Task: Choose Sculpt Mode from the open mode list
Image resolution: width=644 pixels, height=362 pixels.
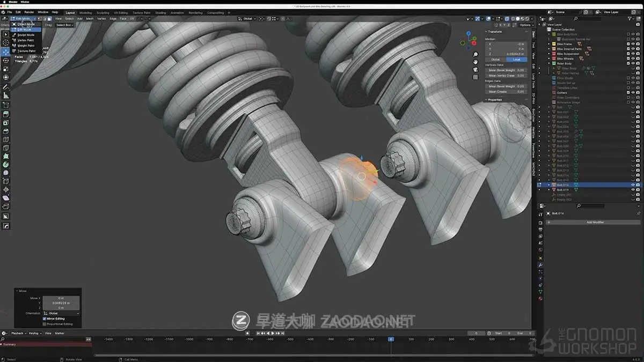Action: (x=26, y=35)
